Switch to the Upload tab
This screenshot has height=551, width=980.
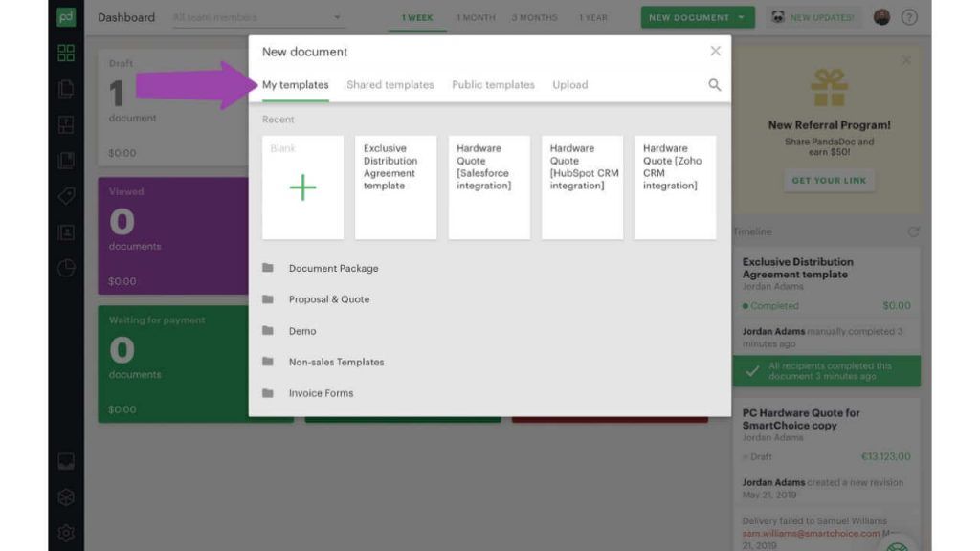[x=570, y=85]
